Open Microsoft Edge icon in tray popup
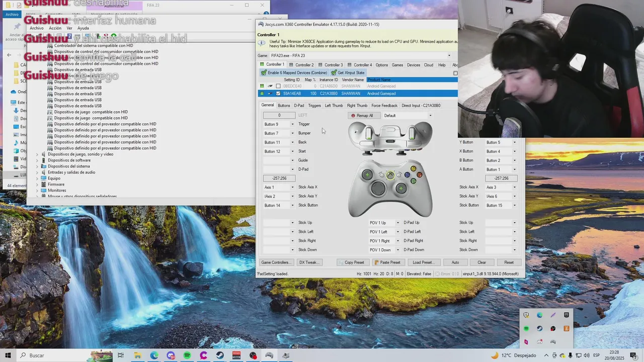Image resolution: width=644 pixels, height=362 pixels. coord(540,315)
